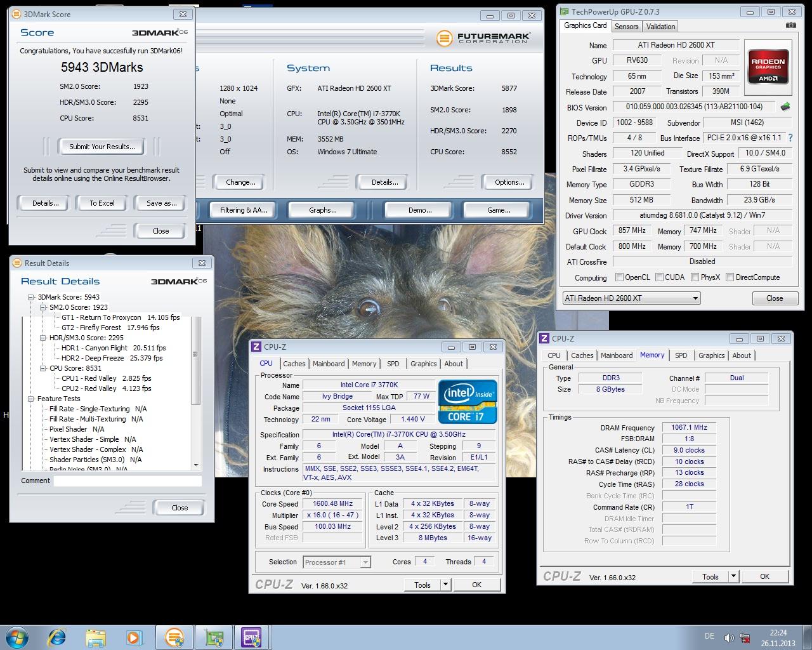Switch to the CPU-Z taskbar icon

pyautogui.click(x=252, y=637)
